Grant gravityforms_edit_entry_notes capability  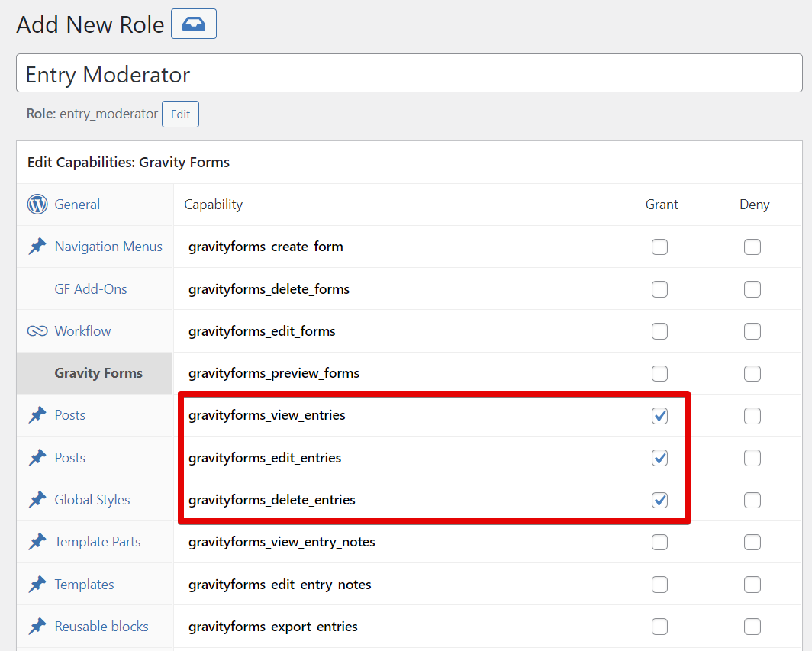[x=659, y=585]
